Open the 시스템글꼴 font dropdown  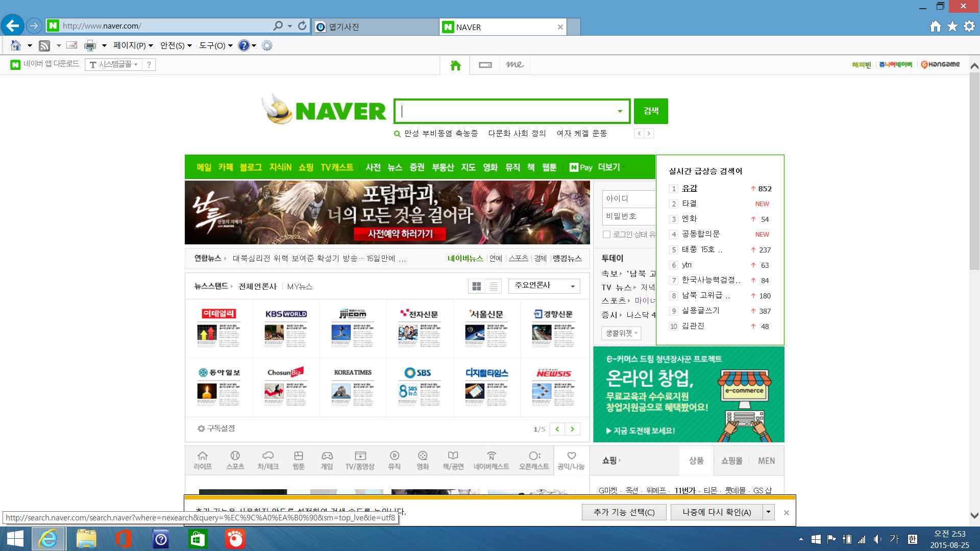(x=113, y=64)
